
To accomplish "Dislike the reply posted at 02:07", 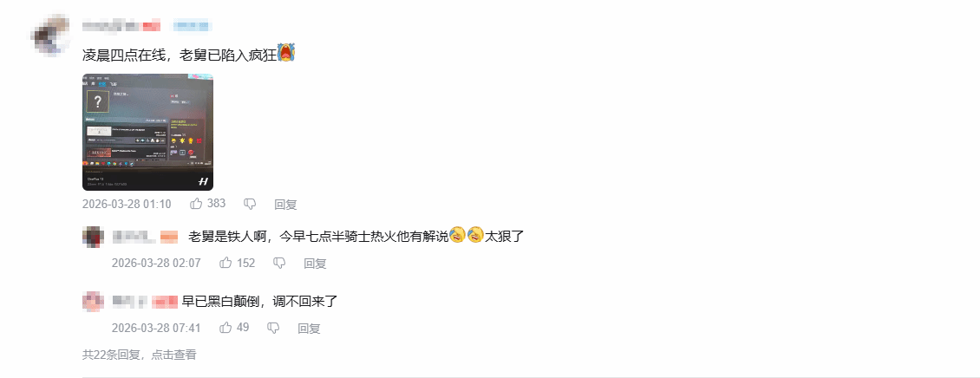I will click(x=279, y=263).
